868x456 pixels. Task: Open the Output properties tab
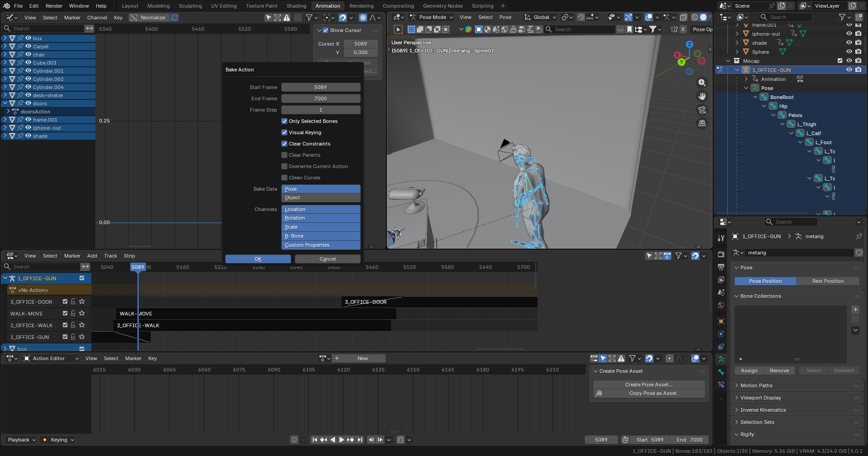tap(721, 267)
